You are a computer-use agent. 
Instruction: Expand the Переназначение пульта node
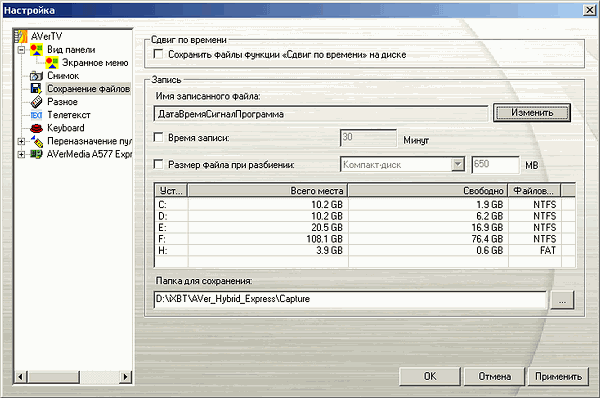pos(21,141)
